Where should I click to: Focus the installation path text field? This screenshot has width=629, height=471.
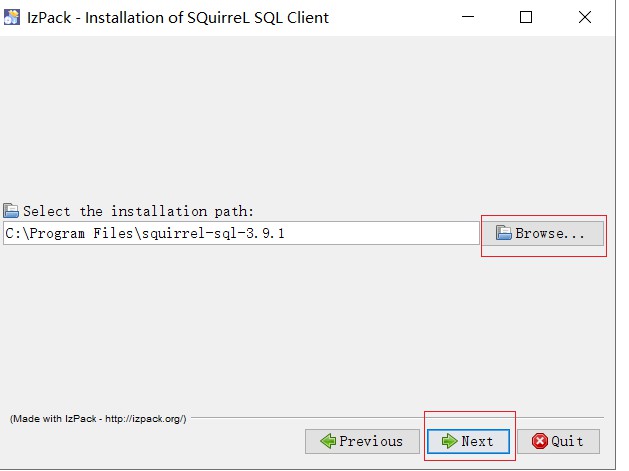pos(240,233)
